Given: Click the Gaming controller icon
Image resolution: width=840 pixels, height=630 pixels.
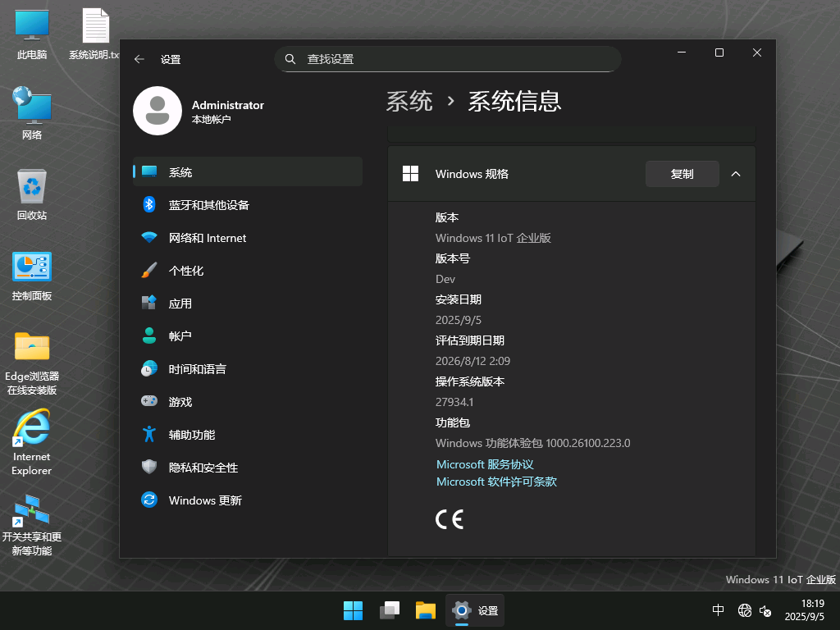Looking at the screenshot, I should 149,400.
